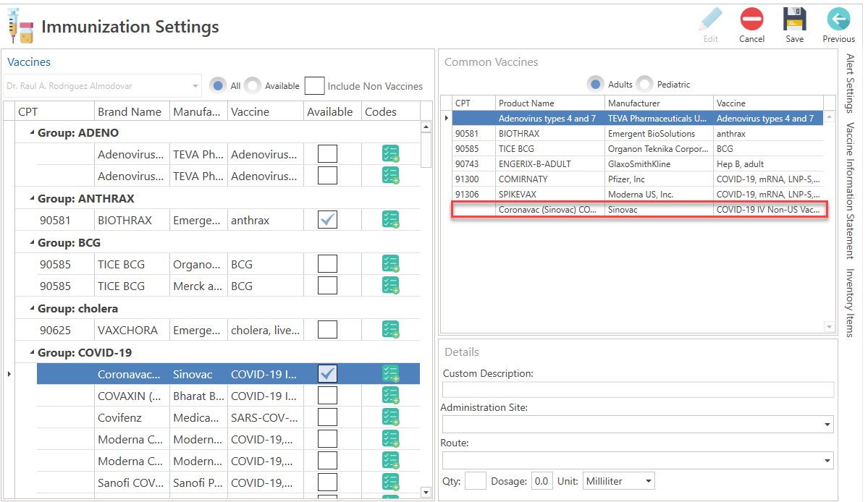Check Available for TICE BCG Organon row
Image resolution: width=868 pixels, height=502 pixels.
coord(328,264)
